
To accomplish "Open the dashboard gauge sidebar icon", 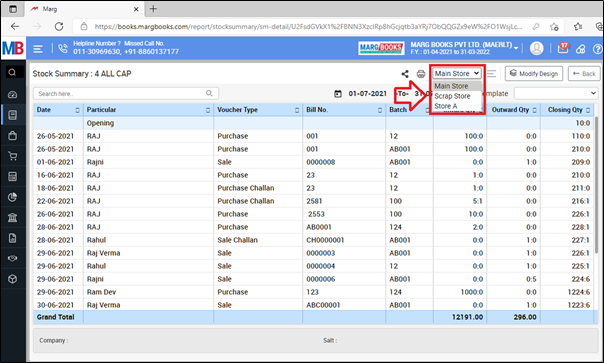I will pos(12,95).
